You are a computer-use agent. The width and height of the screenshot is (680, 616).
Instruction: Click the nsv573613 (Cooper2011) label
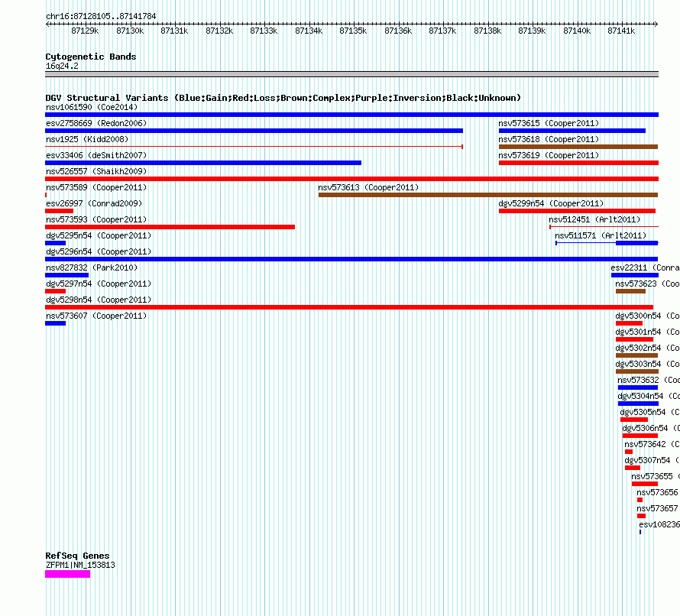[368, 187]
